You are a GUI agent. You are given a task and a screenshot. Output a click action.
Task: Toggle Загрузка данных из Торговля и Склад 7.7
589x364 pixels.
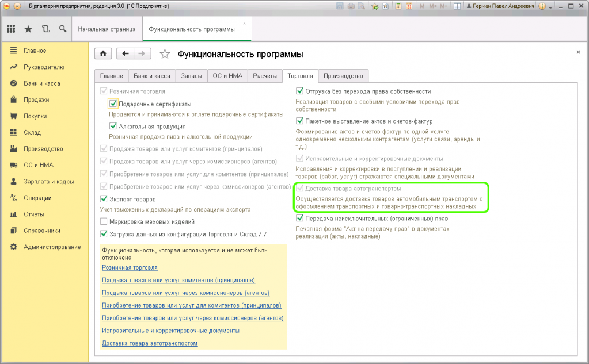104,234
